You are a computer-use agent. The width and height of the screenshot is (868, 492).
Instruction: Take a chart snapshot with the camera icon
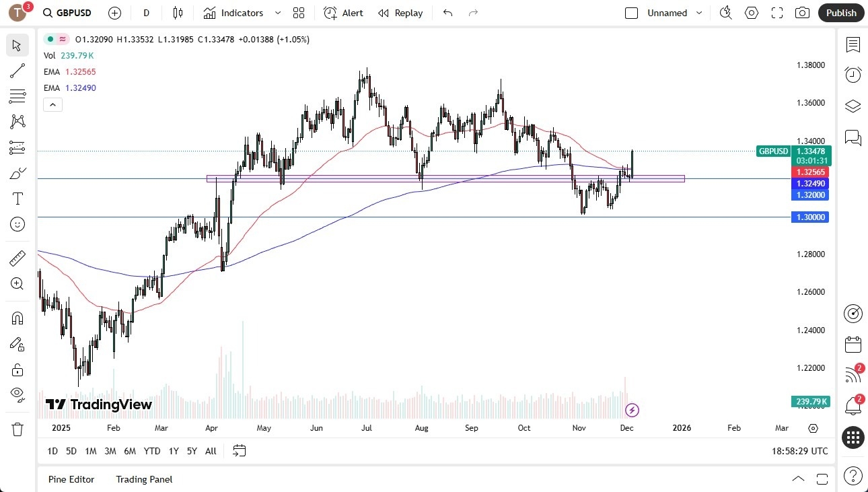point(802,13)
